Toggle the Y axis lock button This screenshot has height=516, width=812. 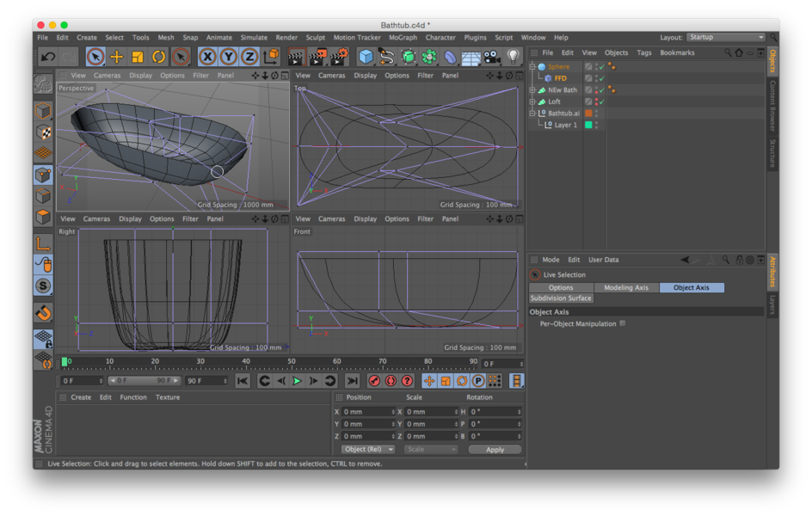coord(229,57)
